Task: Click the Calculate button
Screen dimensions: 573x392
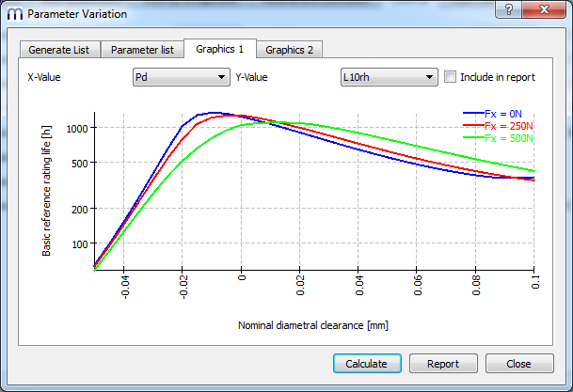Action: pos(367,364)
